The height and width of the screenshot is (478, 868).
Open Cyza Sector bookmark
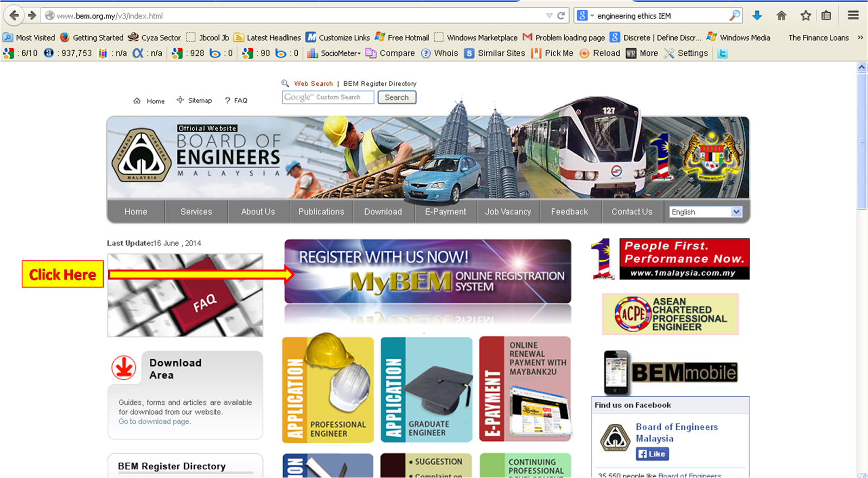click(155, 37)
